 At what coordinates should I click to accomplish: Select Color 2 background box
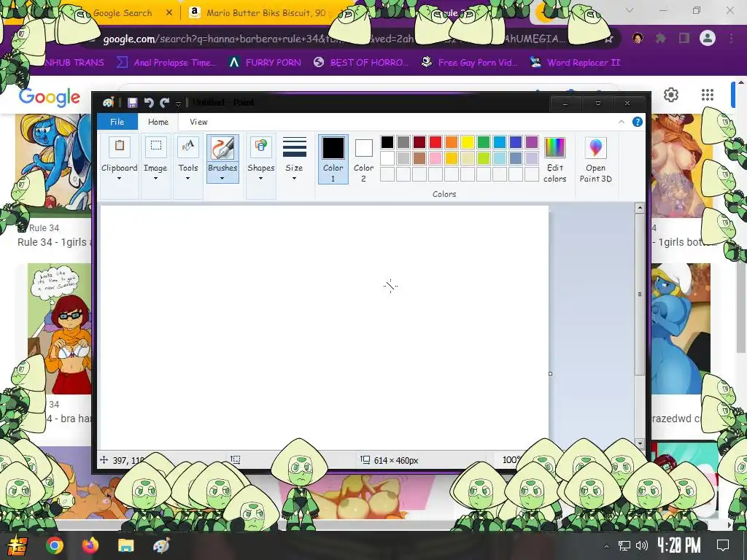click(x=363, y=160)
